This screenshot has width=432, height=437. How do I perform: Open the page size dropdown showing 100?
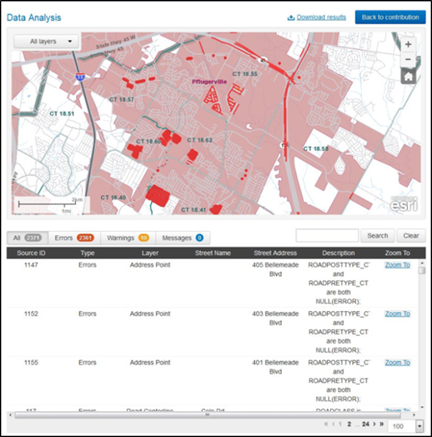coord(406,426)
